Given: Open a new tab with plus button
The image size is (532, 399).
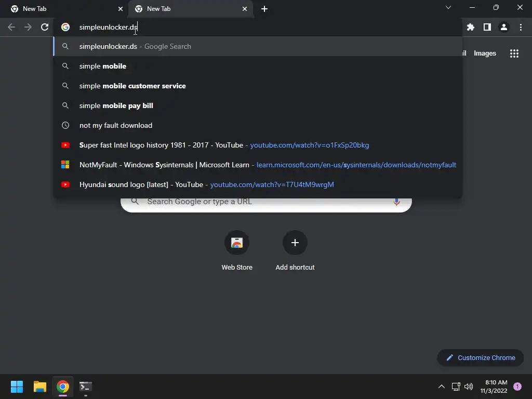Looking at the screenshot, I should click(264, 9).
